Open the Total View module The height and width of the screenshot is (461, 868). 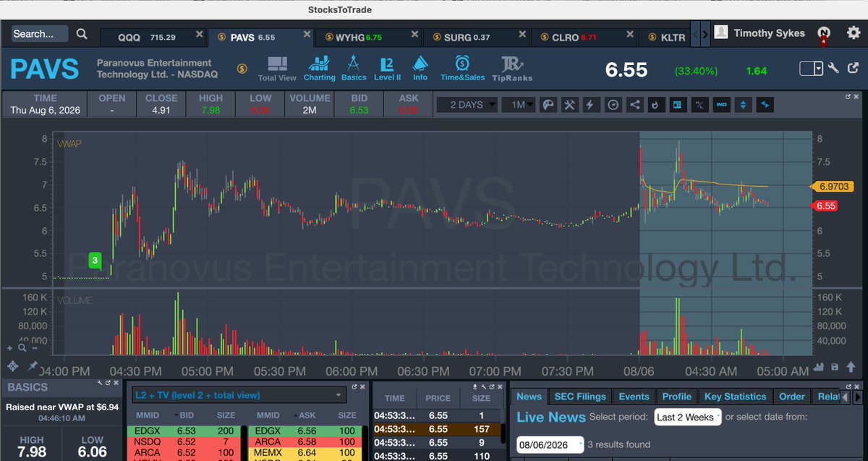276,69
